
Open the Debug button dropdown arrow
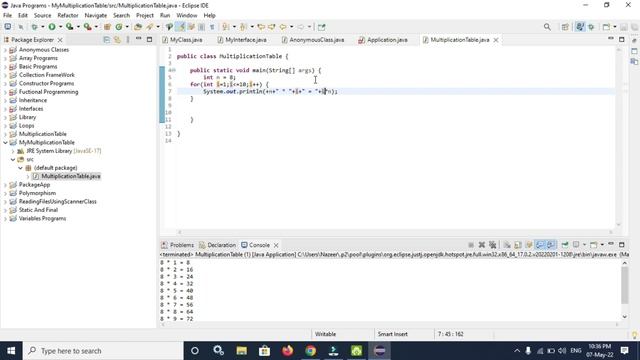click(x=42, y=27)
